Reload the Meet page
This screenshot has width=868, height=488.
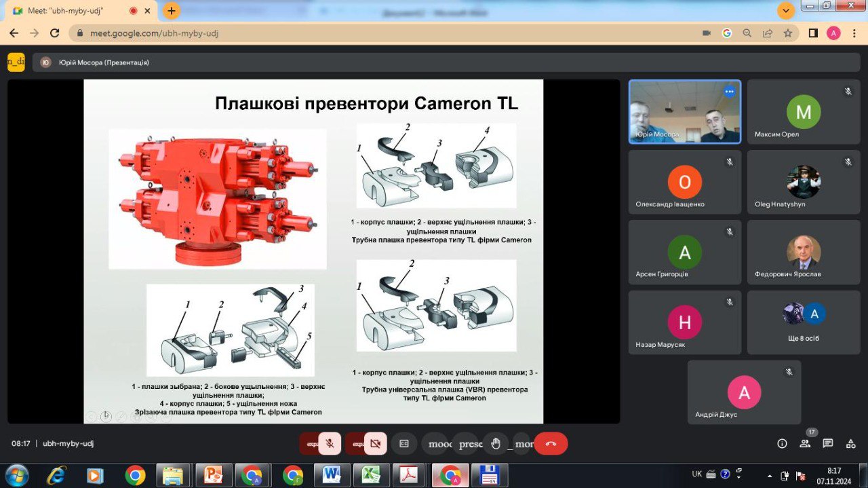pyautogui.click(x=55, y=33)
